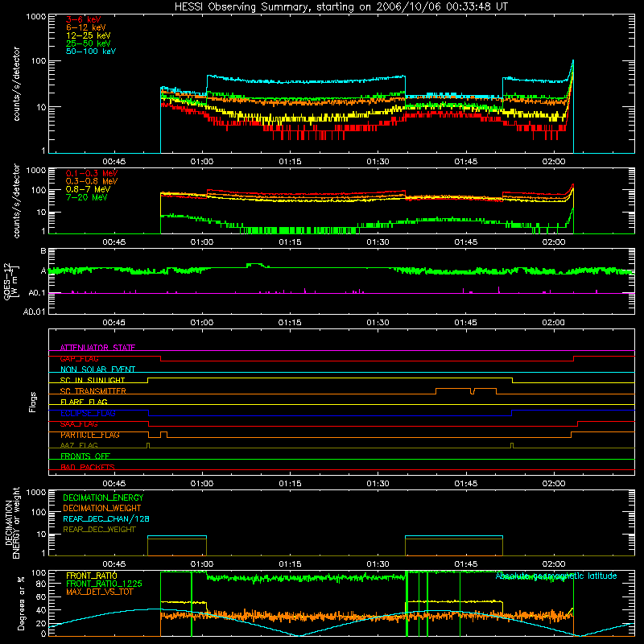
Task: Click the 0.3-0.8 MeV legend entry
Action: point(92,181)
